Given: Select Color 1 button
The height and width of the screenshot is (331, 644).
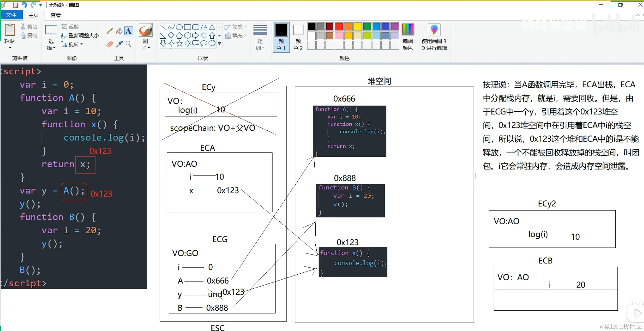Looking at the screenshot, I should point(281,37).
